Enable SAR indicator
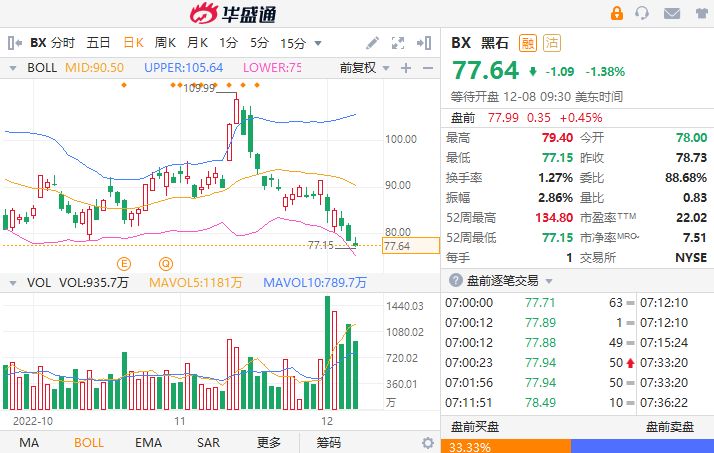 point(209,443)
